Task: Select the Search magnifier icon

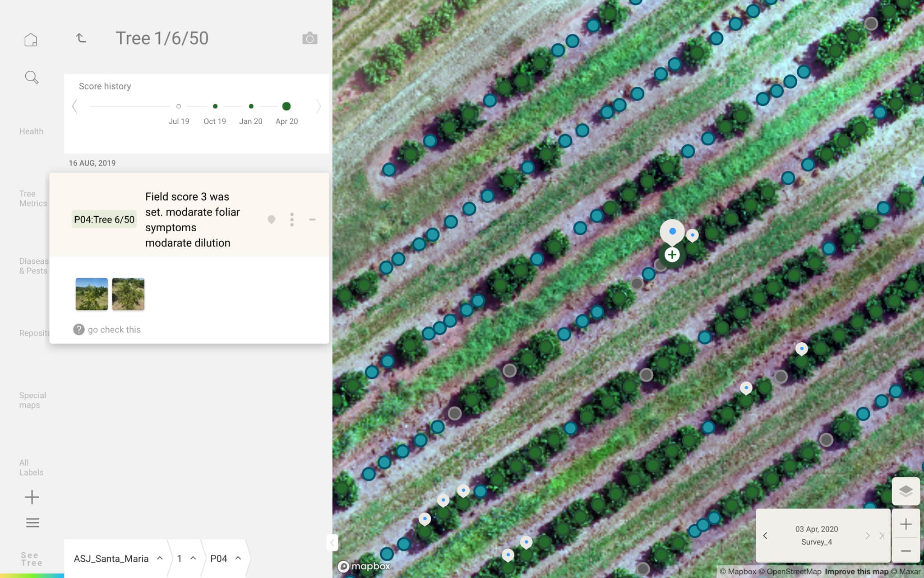Action: pos(31,77)
